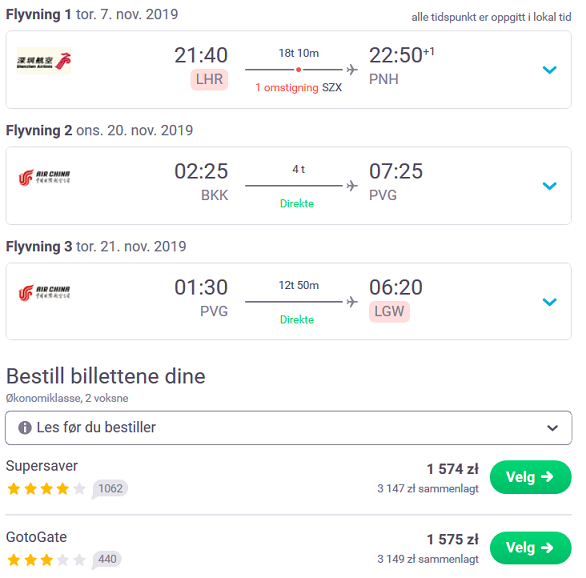Expand Flyvning 2 BKK to PVG chevron
This screenshot has height=578, width=586.
549,186
